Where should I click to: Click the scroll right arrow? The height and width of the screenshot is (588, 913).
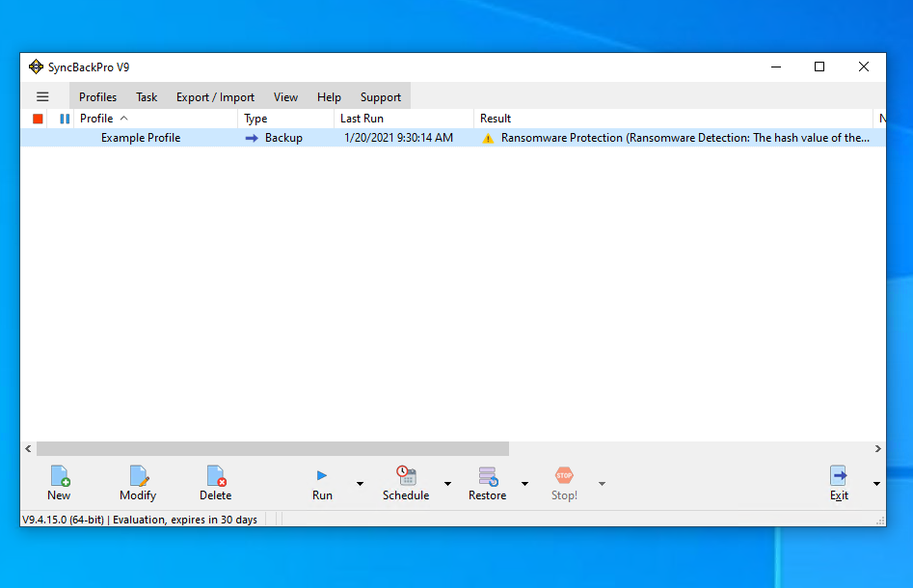tap(878, 449)
